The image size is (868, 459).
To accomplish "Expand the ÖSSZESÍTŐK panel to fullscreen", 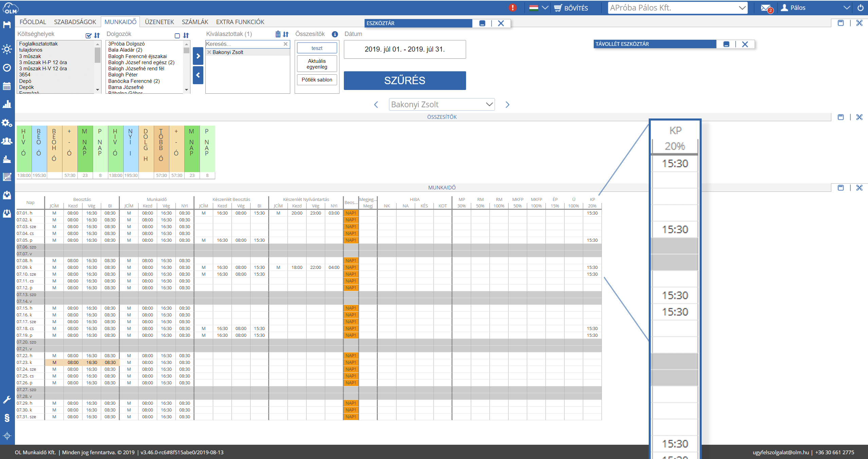I will 859,117.
